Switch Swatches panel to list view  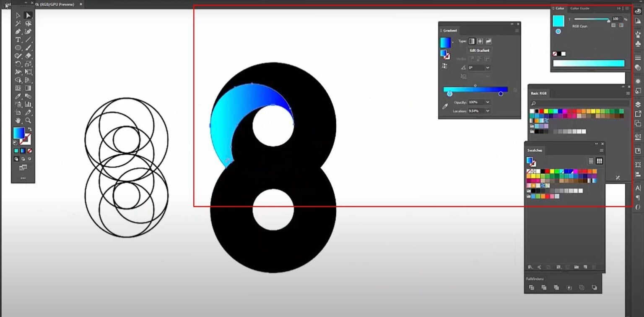[x=591, y=161]
